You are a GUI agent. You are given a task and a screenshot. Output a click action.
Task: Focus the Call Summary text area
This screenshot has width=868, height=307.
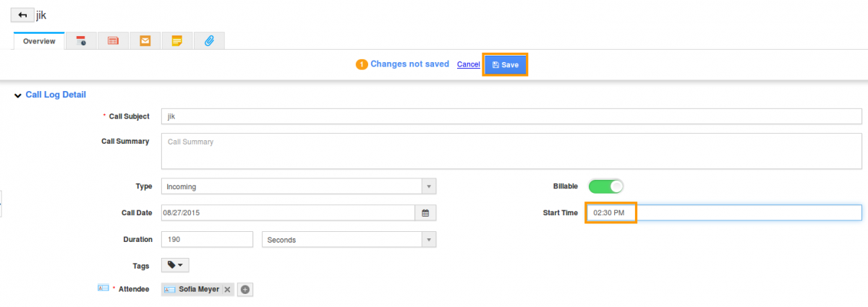[511, 151]
